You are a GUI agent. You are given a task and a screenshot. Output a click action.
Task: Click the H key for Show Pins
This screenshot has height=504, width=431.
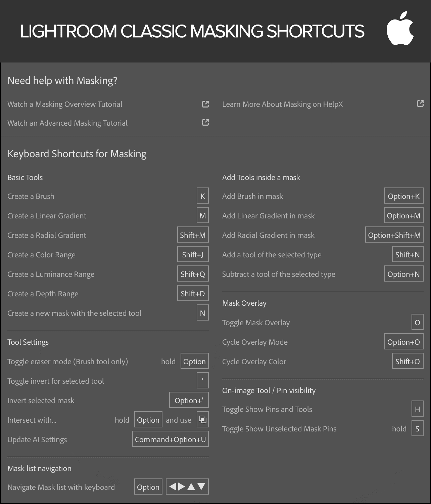(418, 409)
